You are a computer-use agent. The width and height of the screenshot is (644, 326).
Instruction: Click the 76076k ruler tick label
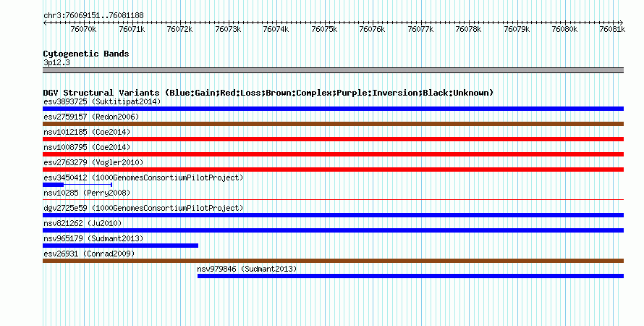[372, 29]
